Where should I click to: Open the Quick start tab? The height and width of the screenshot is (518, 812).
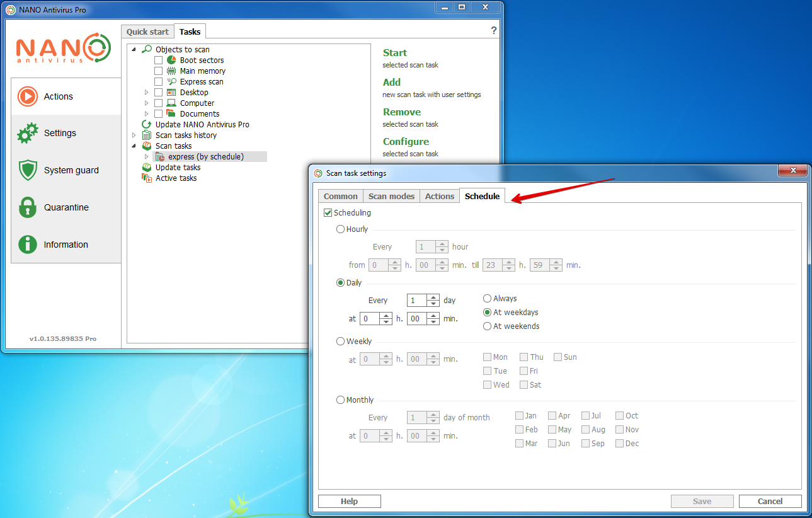[x=147, y=32]
